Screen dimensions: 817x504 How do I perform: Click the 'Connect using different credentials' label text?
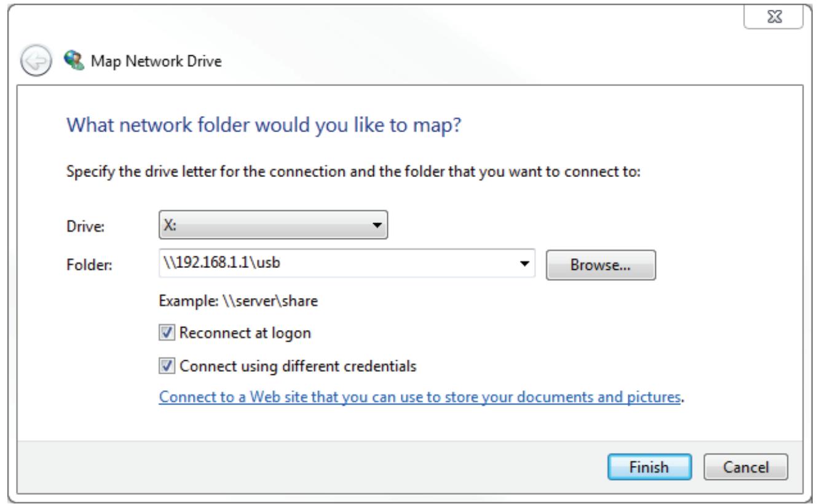[298, 366]
